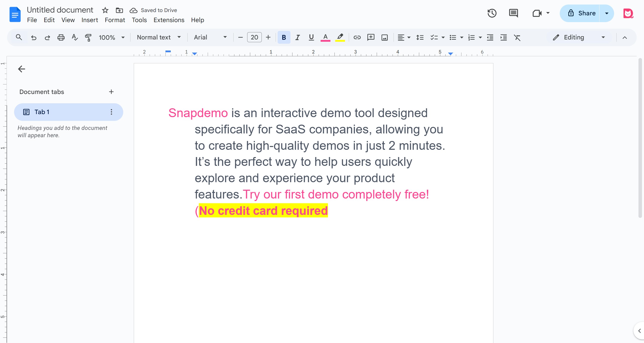
Task: Open the Edit menu
Action: [x=49, y=20]
